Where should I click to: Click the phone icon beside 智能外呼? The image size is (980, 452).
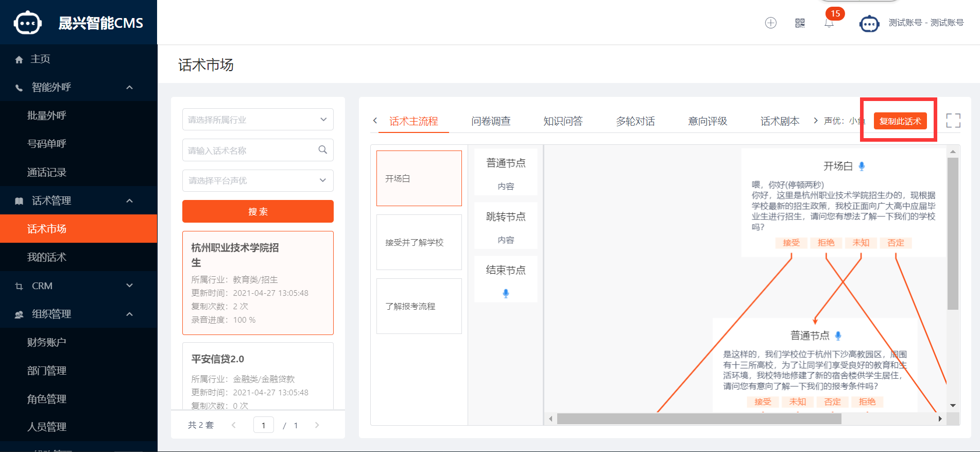click(x=19, y=88)
